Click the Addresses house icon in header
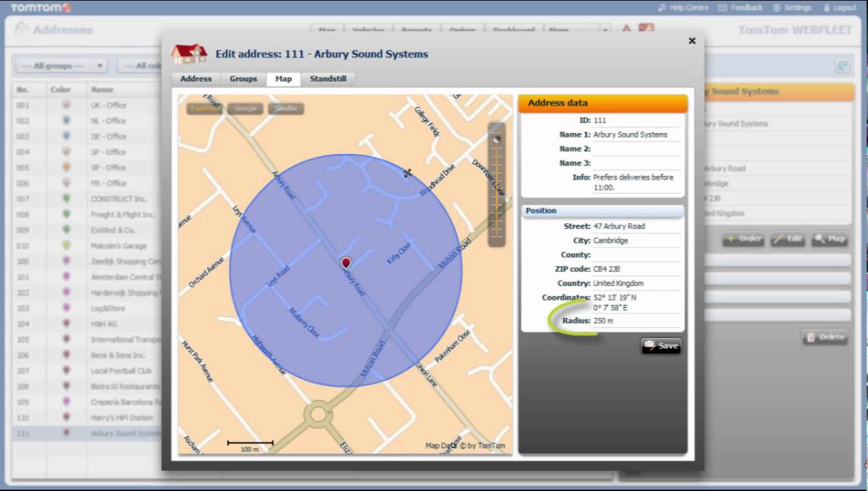The height and width of the screenshot is (491, 868). coord(22,29)
